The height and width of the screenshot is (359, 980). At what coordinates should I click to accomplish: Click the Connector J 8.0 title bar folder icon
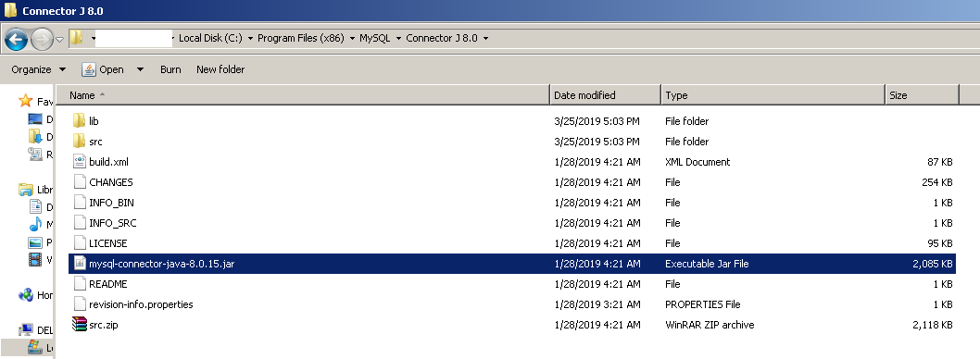(10, 10)
